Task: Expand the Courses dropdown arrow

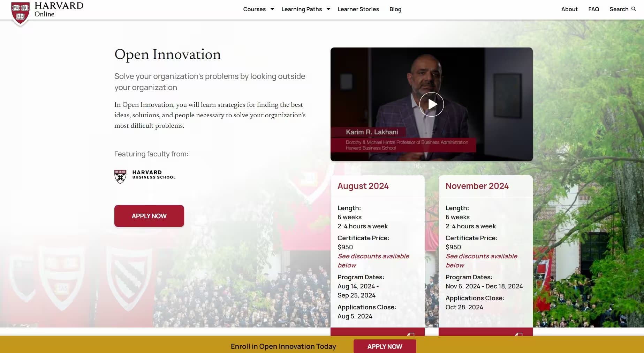Action: click(272, 9)
